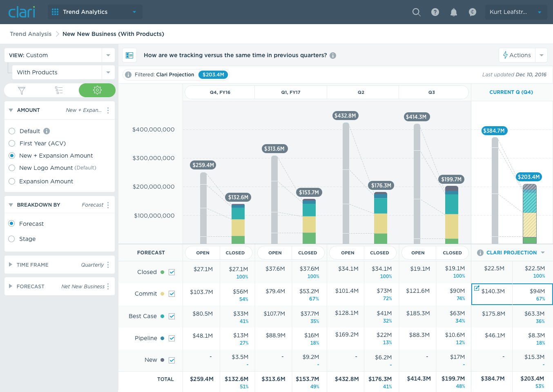Image resolution: width=553 pixels, height=392 pixels.
Task: Expand the TIME FRAME section
Action: (11, 265)
